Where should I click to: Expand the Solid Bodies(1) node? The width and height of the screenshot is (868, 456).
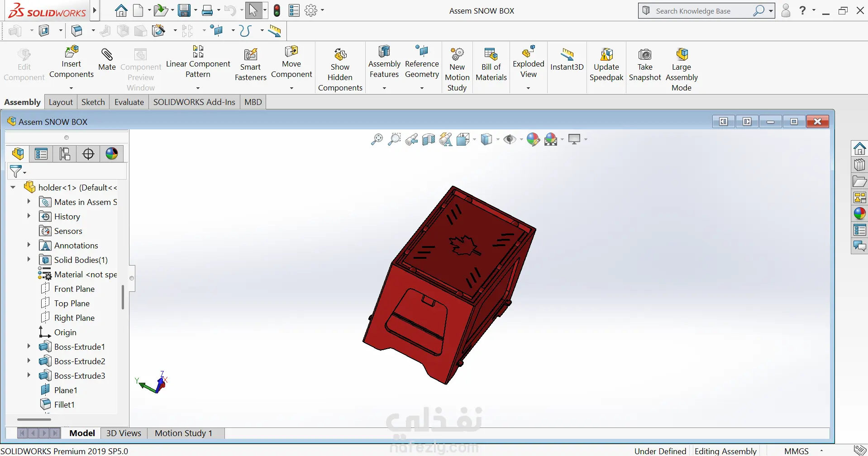pyautogui.click(x=29, y=260)
